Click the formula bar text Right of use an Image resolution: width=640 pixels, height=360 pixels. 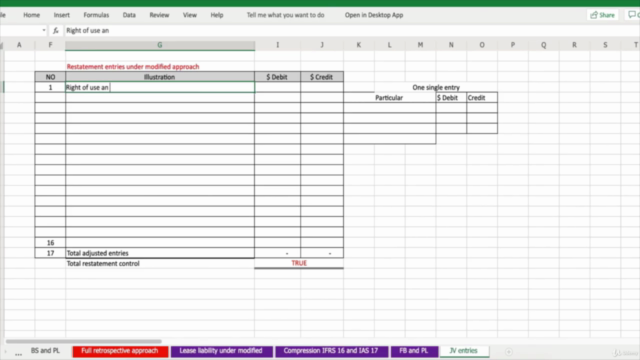click(87, 31)
